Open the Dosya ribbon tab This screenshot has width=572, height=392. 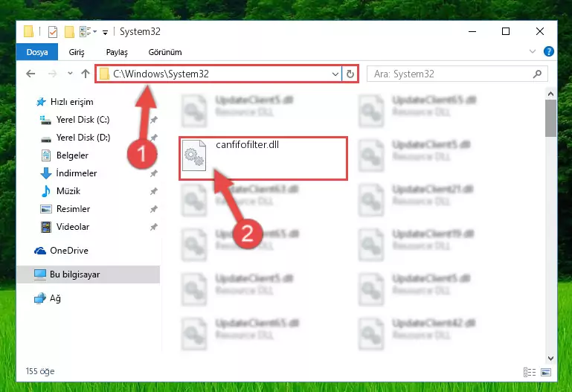37,52
